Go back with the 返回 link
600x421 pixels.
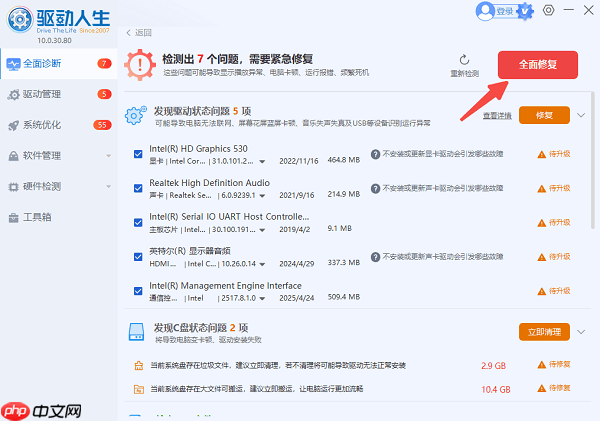point(139,33)
